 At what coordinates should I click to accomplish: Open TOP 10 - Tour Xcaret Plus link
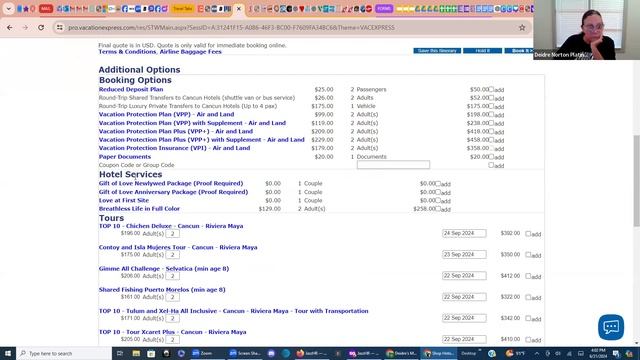[x=173, y=332]
